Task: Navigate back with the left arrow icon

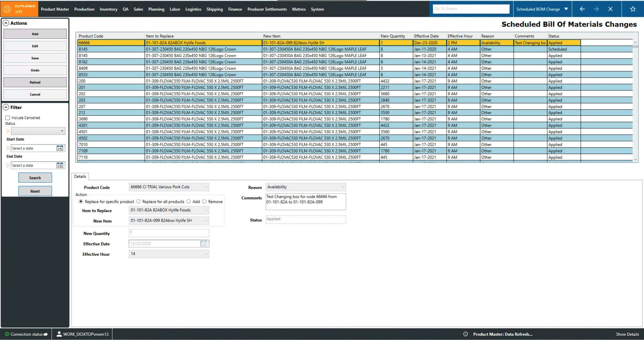Action: pos(582,9)
